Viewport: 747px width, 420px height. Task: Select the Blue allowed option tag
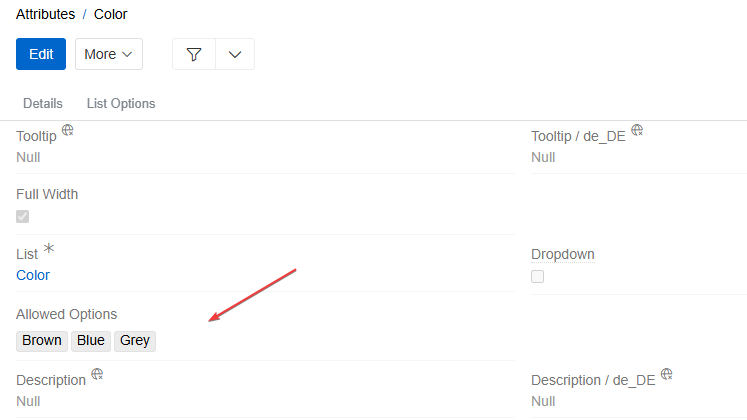(91, 340)
